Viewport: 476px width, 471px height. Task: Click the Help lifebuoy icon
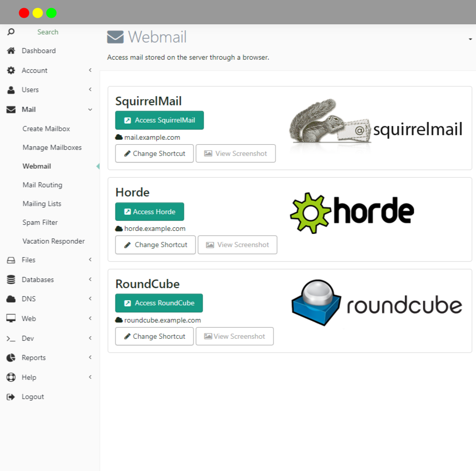[x=11, y=377]
